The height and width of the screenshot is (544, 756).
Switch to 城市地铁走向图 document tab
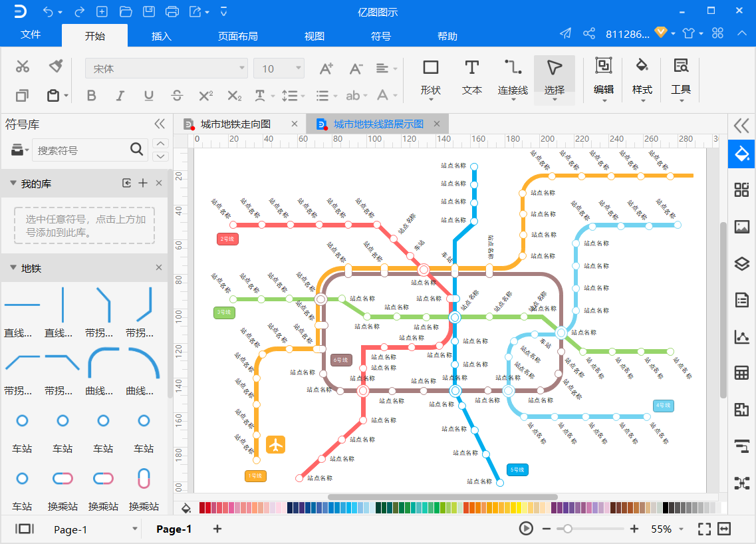click(x=235, y=124)
